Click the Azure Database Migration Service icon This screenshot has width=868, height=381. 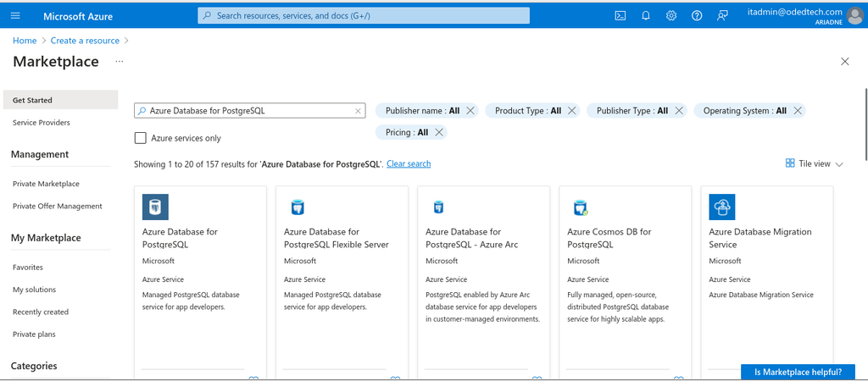[722, 207]
